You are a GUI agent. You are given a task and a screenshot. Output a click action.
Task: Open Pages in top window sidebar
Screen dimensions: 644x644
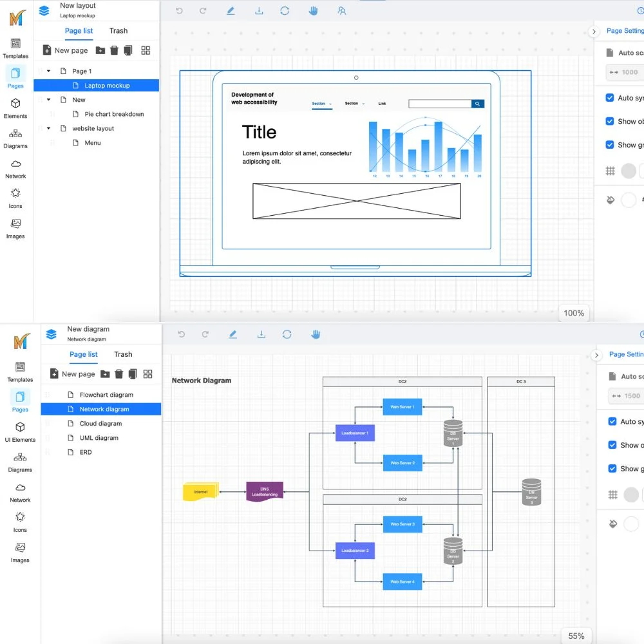coord(15,78)
